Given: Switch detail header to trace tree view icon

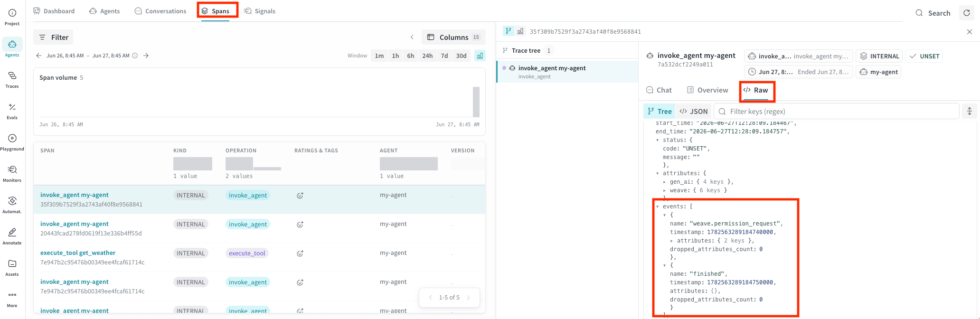Looking at the screenshot, I should pyautogui.click(x=509, y=31).
